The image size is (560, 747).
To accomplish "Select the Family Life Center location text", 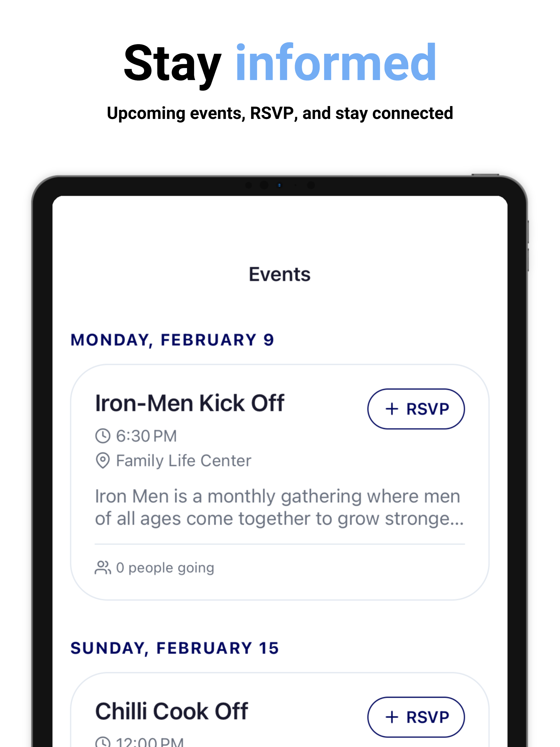I will [x=184, y=461].
